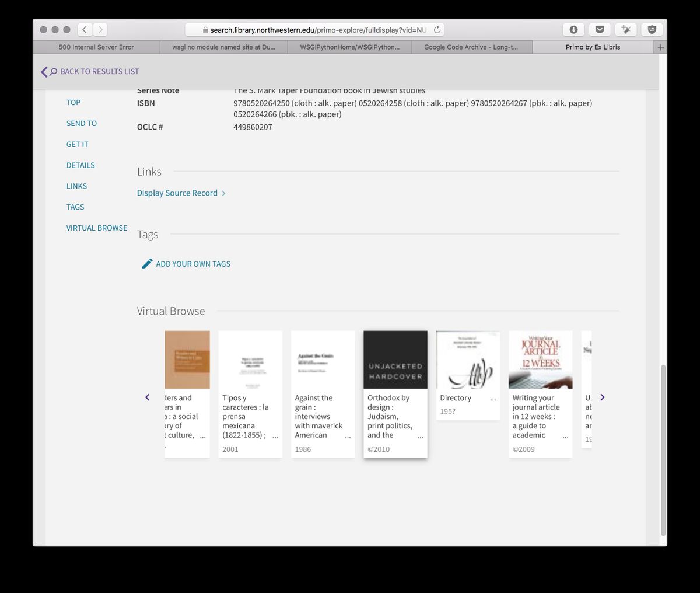The image size is (700, 593).
Task: Click the ISBN value 9780520264250
Action: 261,103
